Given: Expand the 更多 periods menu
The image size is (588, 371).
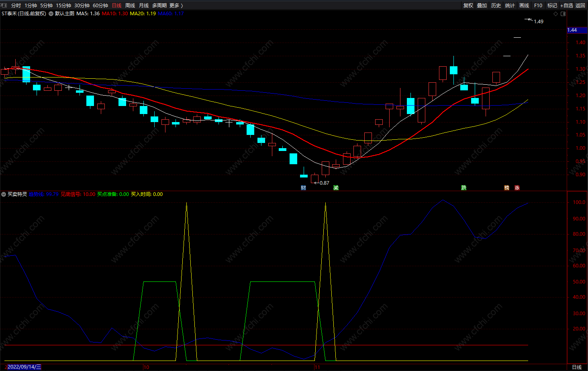Looking at the screenshot, I should (x=176, y=5).
